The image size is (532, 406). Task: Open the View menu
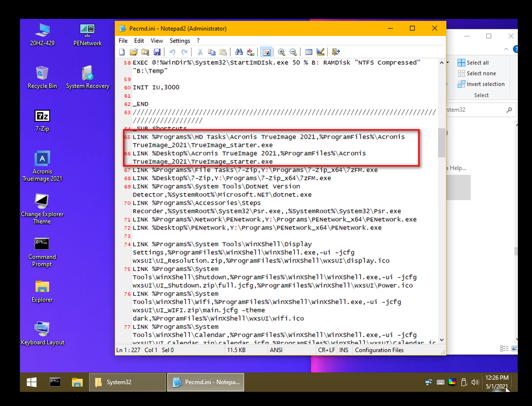click(x=157, y=41)
